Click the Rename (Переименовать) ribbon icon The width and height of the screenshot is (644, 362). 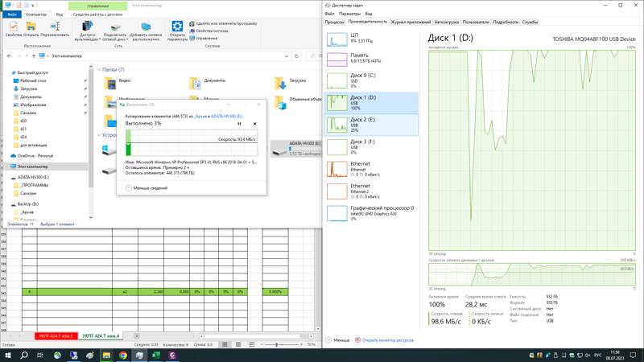point(55,29)
